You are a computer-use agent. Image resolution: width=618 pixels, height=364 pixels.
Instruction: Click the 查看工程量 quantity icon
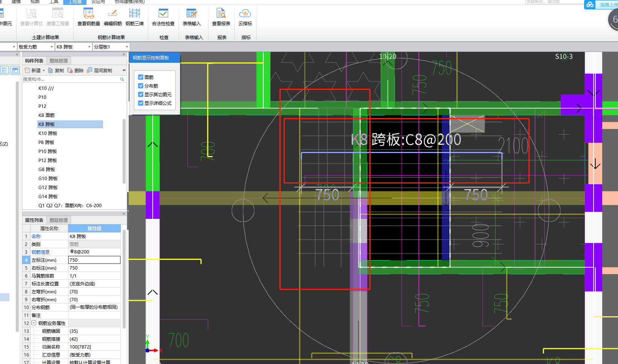point(58,14)
